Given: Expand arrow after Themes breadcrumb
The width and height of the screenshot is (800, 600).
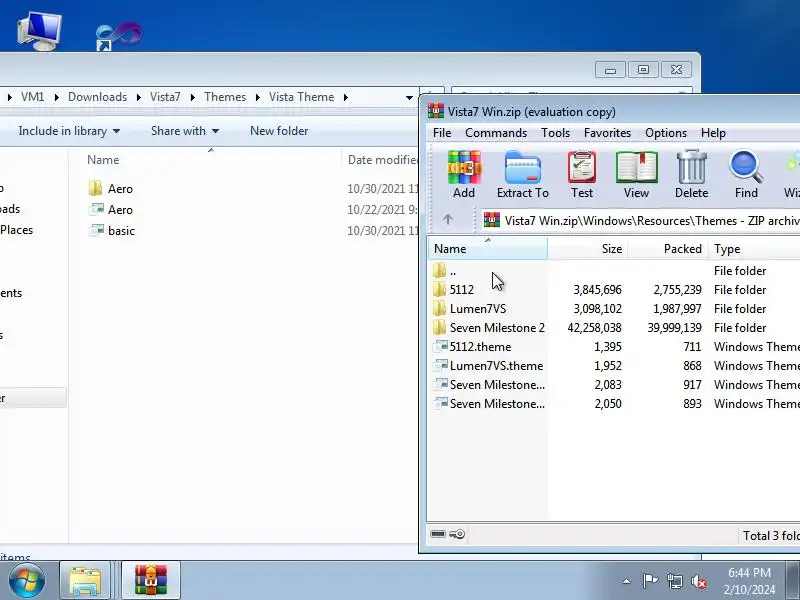Looking at the screenshot, I should coord(258,97).
